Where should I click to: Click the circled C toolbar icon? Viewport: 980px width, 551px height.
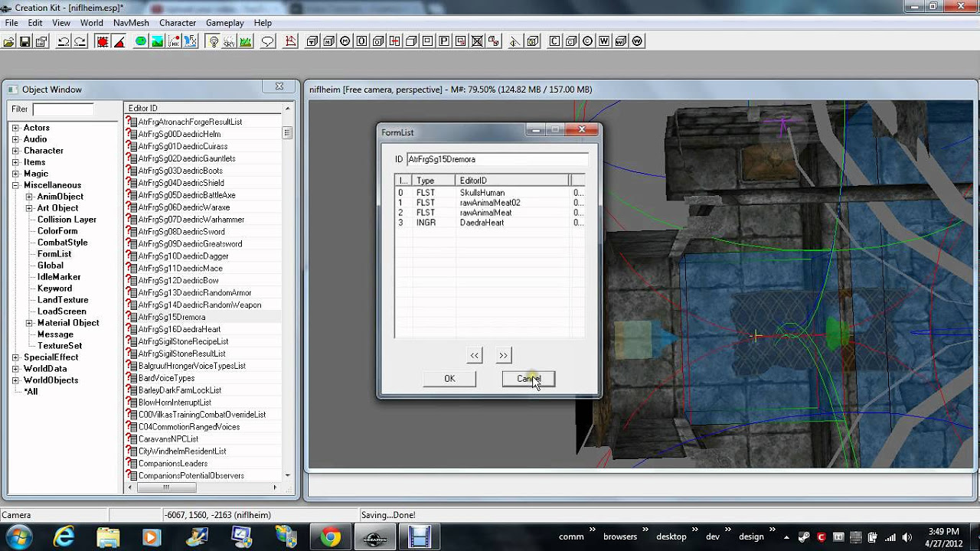(588, 41)
